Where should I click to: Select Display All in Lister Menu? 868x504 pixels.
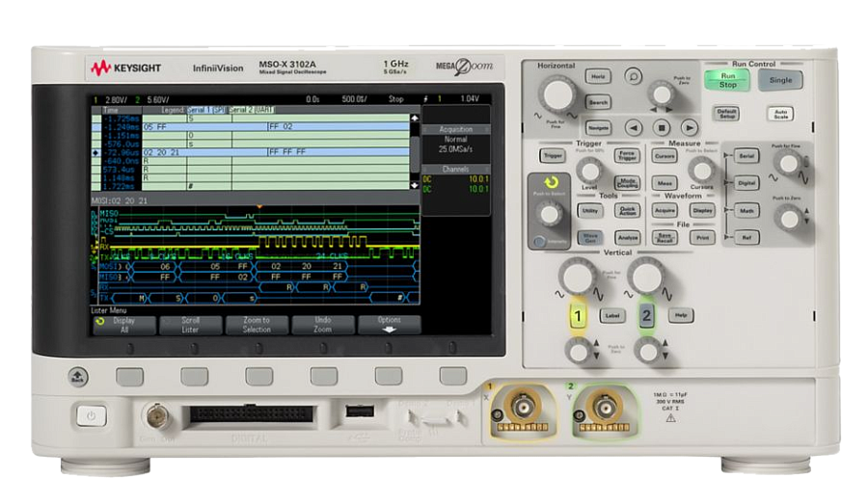pyautogui.click(x=123, y=325)
